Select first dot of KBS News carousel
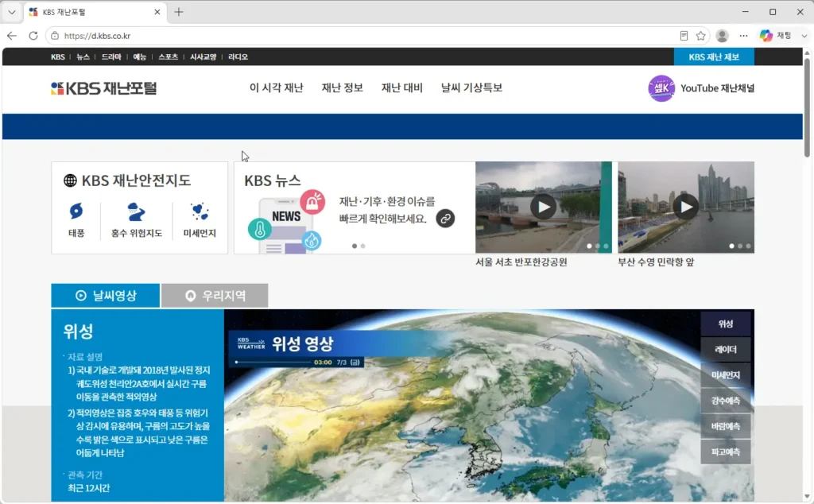This screenshot has width=814, height=504. click(355, 246)
